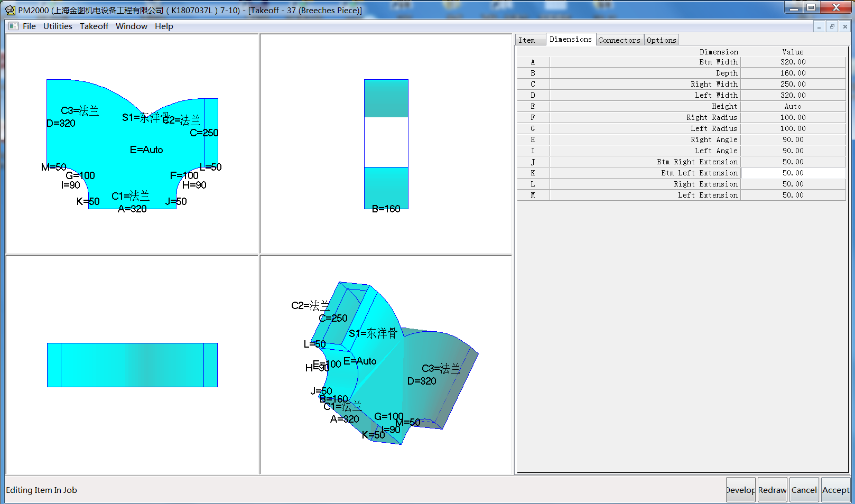Select the 3D isometric view of breeches piece
855x504 pixels.
386,365
